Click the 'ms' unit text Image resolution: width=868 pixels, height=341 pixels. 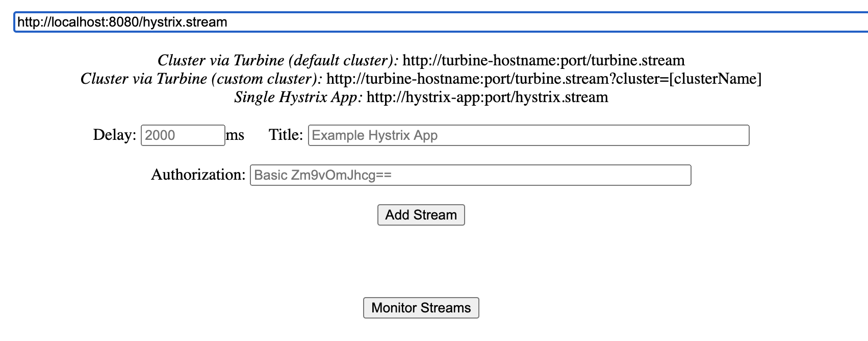[x=235, y=135]
